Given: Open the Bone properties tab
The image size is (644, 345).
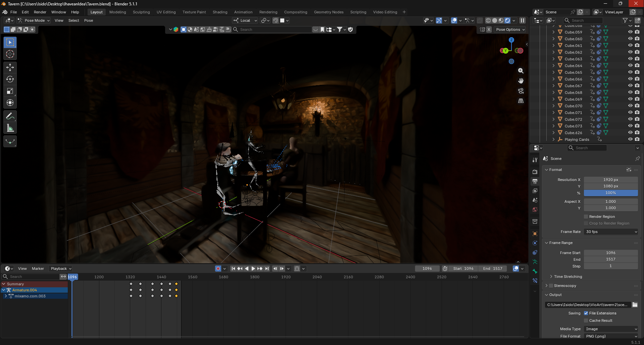Looking at the screenshot, I should (535, 271).
